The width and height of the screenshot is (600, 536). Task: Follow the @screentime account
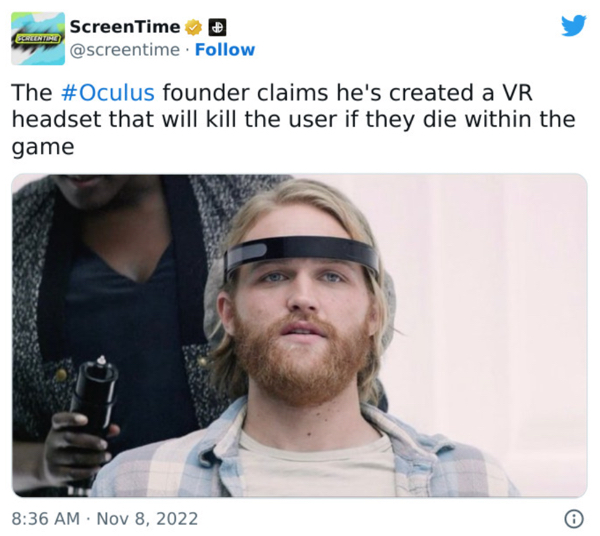click(x=225, y=50)
